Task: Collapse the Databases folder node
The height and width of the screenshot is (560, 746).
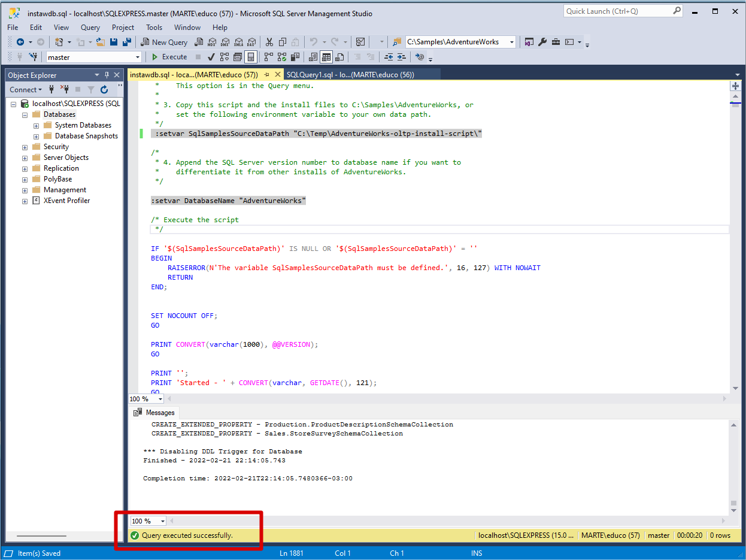Action: point(25,114)
